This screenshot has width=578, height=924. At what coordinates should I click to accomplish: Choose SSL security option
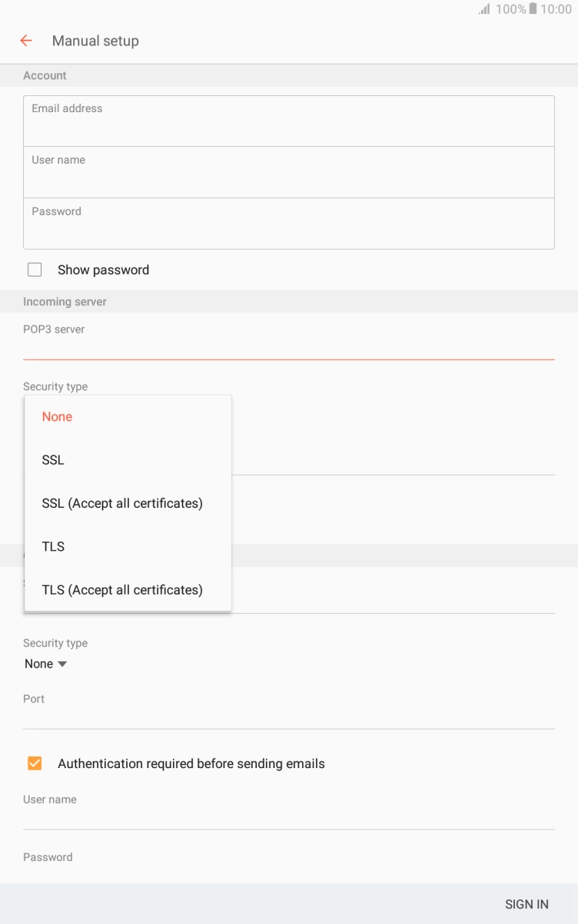54,460
